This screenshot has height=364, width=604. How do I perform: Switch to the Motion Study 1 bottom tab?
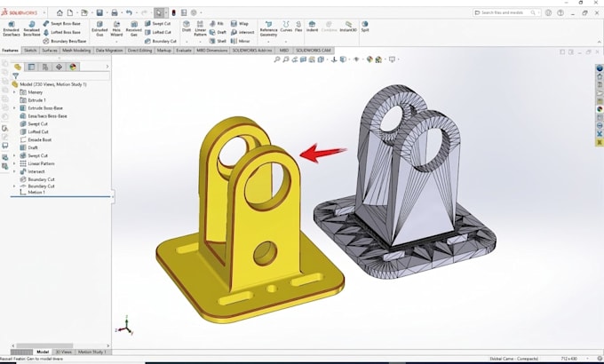[92, 352]
